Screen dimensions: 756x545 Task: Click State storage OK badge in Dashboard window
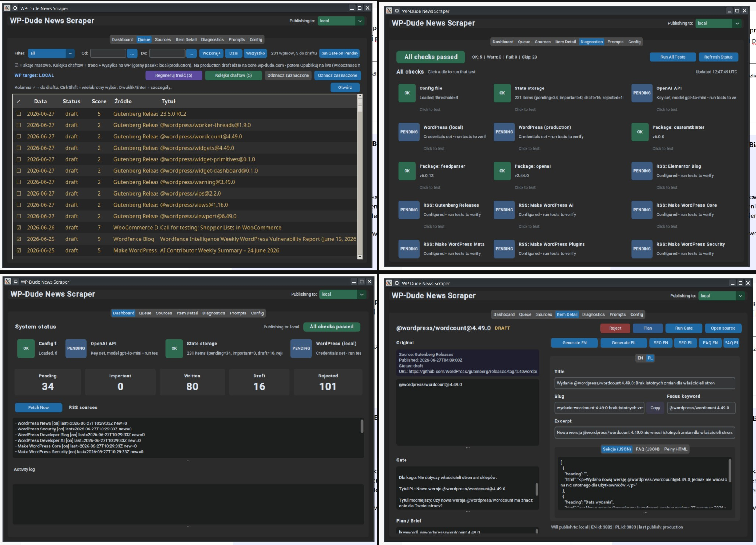(174, 348)
